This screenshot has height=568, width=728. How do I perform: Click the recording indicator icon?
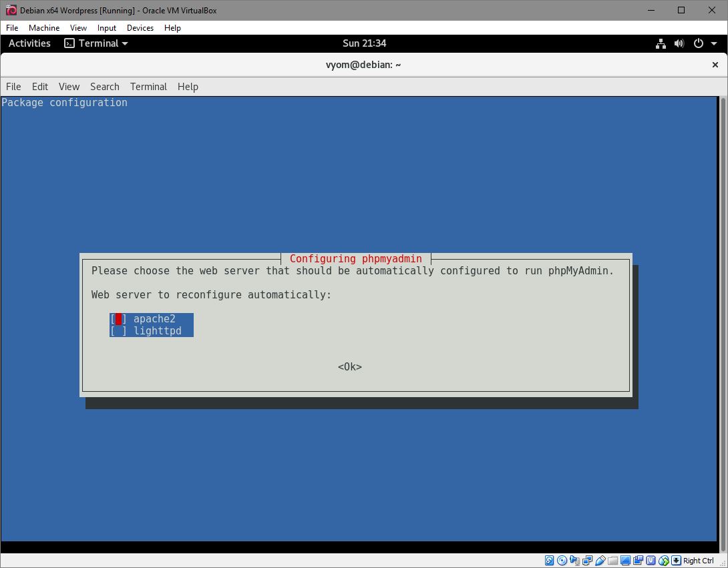[x=638, y=561]
